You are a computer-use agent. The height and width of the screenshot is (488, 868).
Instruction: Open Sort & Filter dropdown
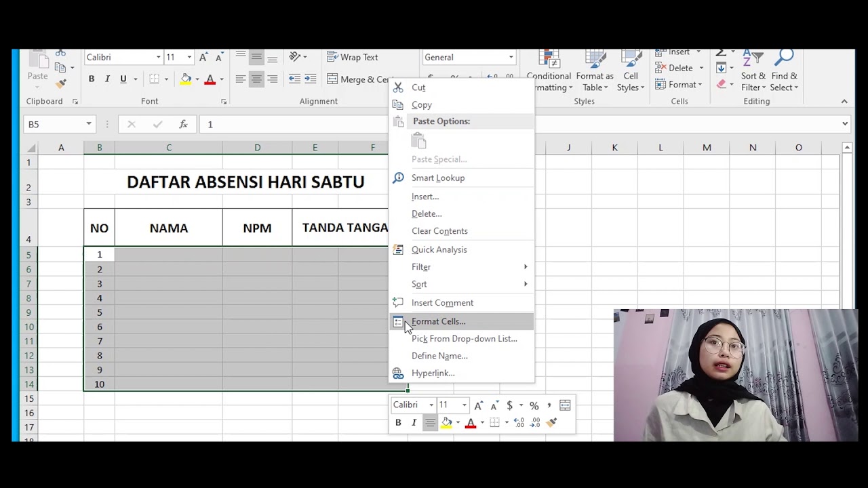(753, 70)
